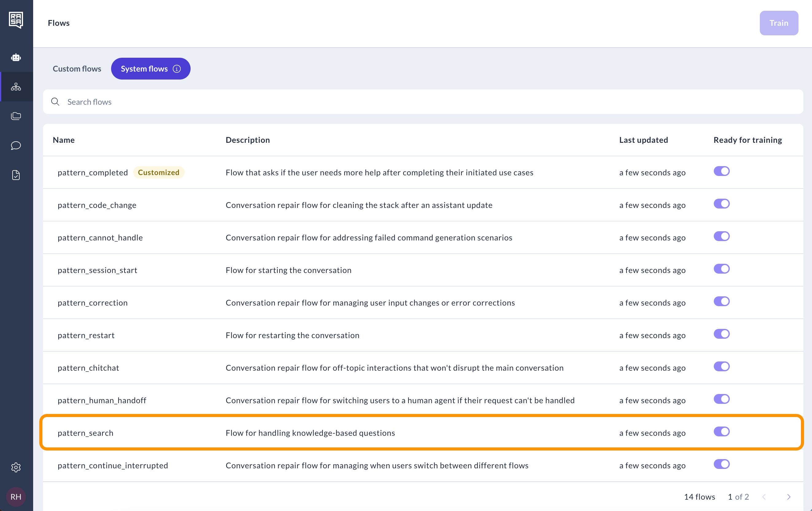Select the document checklist icon in sidebar
This screenshot has width=812, height=511.
tap(16, 175)
